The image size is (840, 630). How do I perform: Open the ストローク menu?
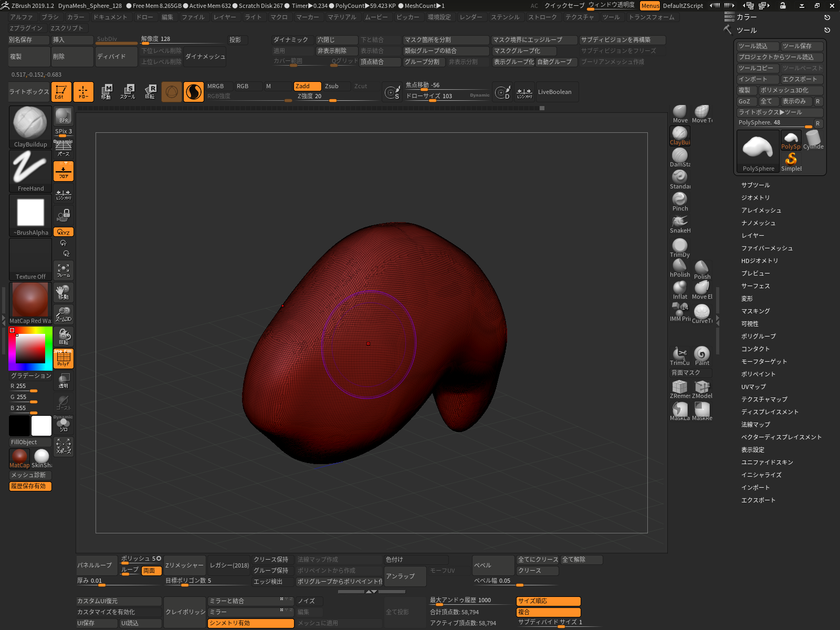pos(543,17)
